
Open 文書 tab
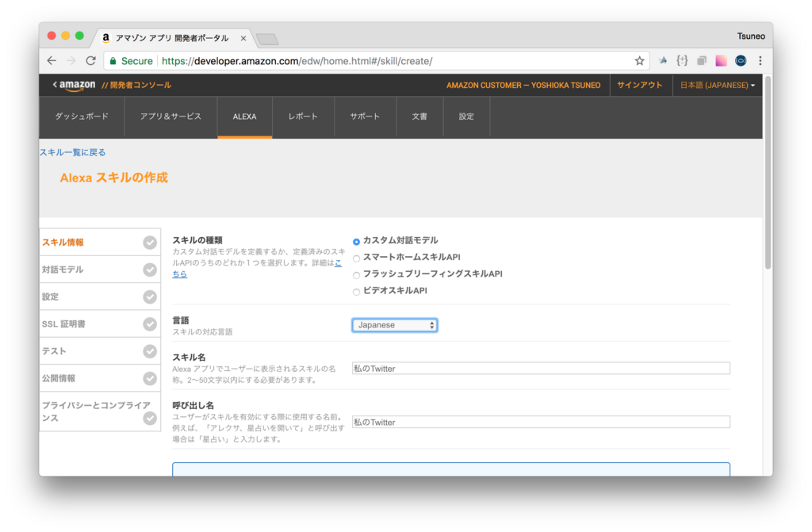pos(419,117)
